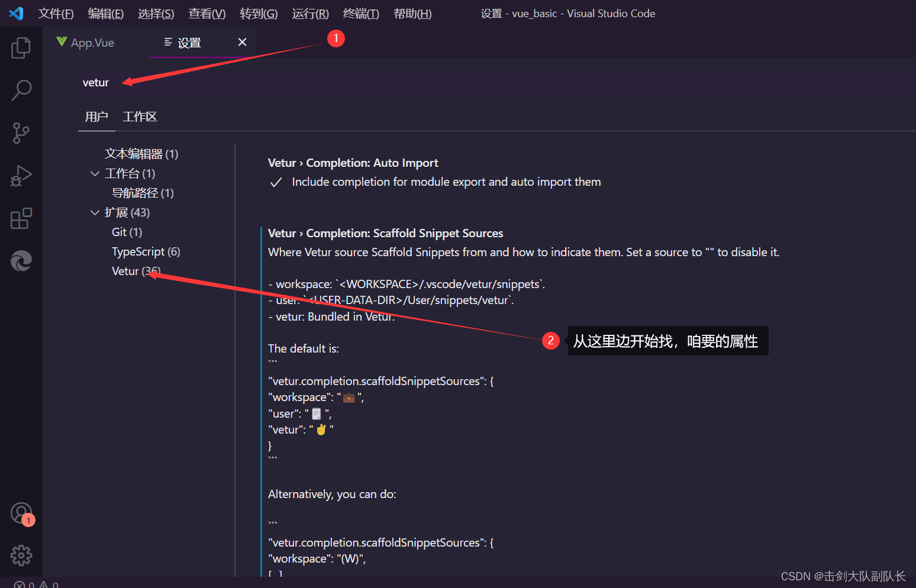Viewport: 916px width, 588px height.
Task: Click the errors count icon in status bar
Action: pos(20,584)
